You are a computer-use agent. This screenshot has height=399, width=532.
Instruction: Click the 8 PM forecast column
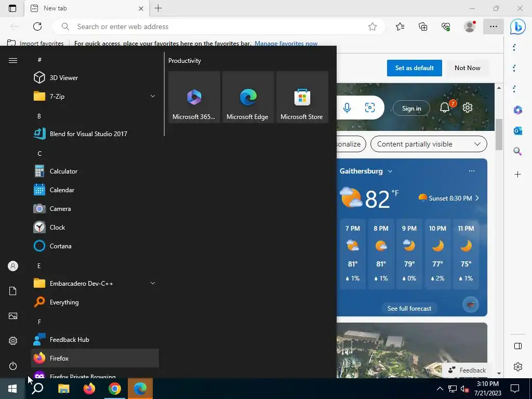tap(381, 254)
